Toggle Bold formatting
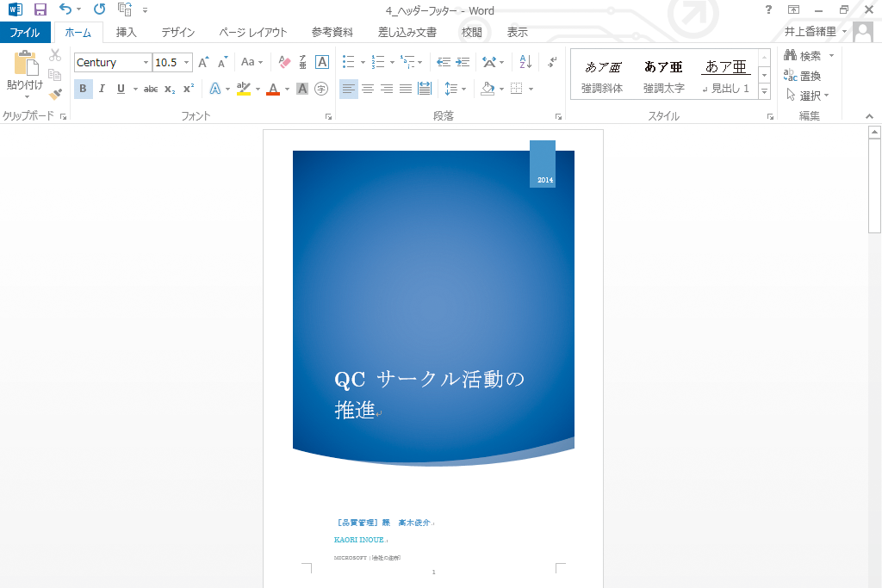Viewport: 882px width, 588px height. click(x=83, y=89)
